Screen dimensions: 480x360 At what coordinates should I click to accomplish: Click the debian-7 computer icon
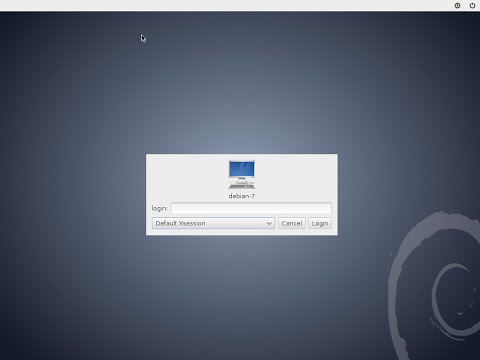[x=242, y=174]
